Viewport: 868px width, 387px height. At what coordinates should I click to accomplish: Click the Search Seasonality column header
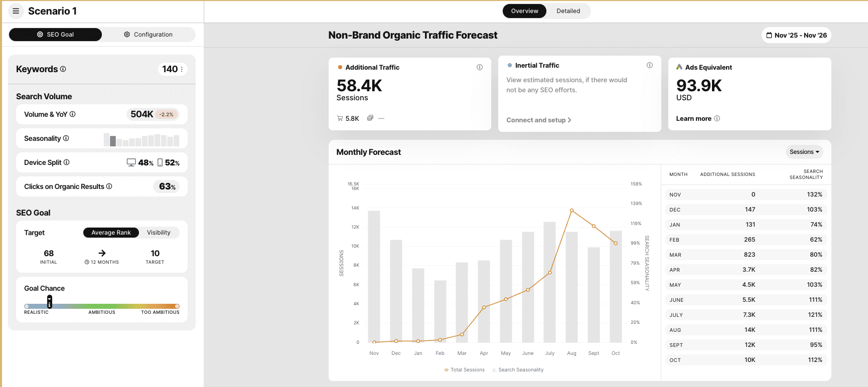pyautogui.click(x=806, y=174)
